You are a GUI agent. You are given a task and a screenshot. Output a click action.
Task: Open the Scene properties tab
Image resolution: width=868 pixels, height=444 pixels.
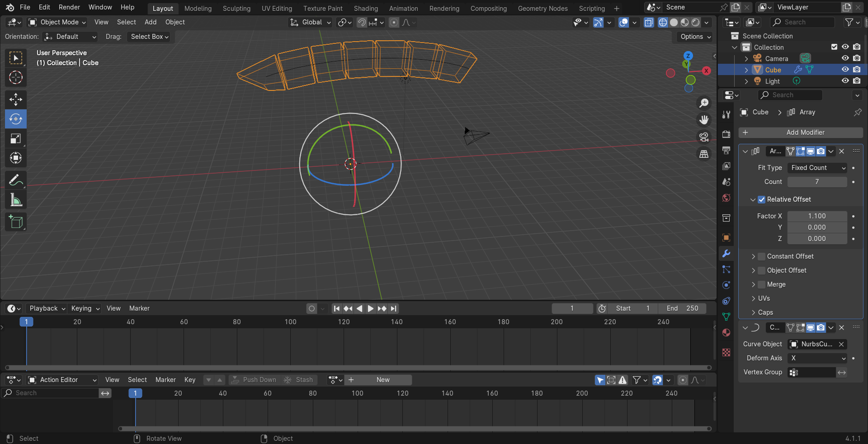[x=726, y=182]
